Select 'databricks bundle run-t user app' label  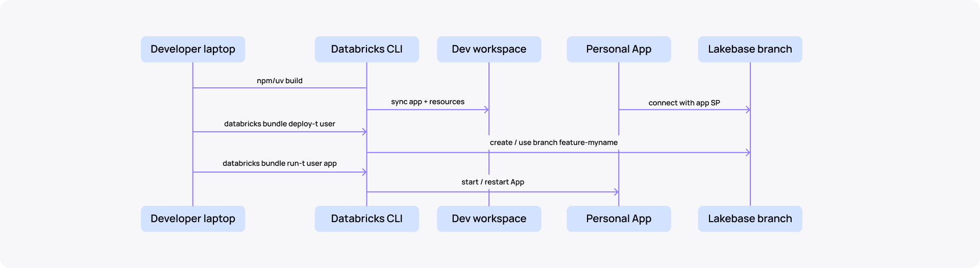[280, 163]
